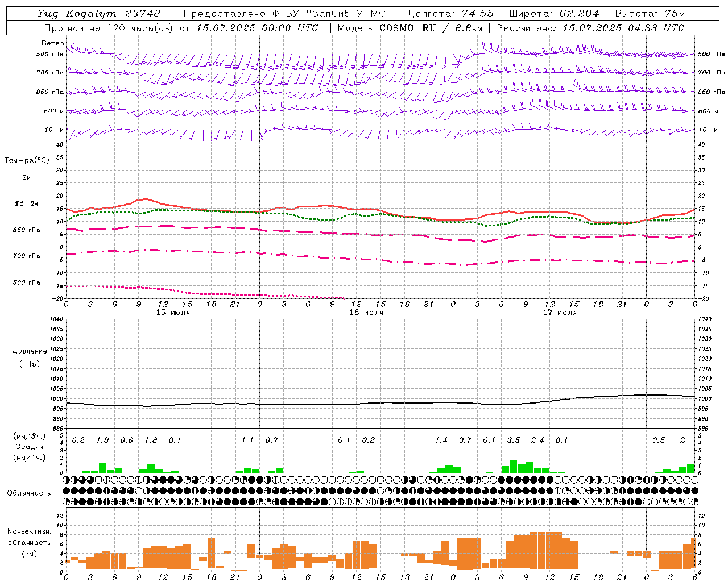This screenshot has width=728, height=582.
Task: Click the 'Ветер' wind panel label
Action: [x=53, y=43]
